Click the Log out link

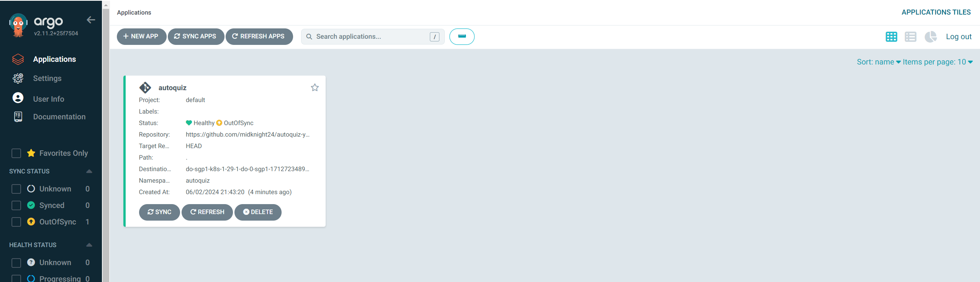(959, 37)
